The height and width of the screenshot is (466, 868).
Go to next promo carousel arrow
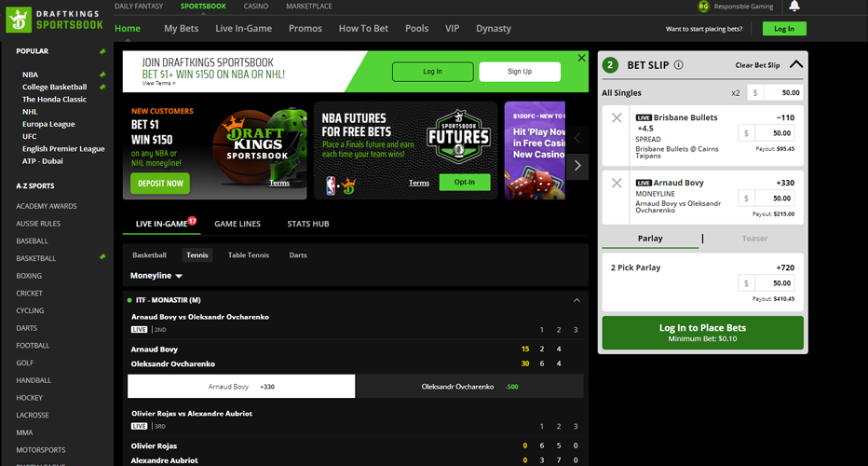coord(577,165)
